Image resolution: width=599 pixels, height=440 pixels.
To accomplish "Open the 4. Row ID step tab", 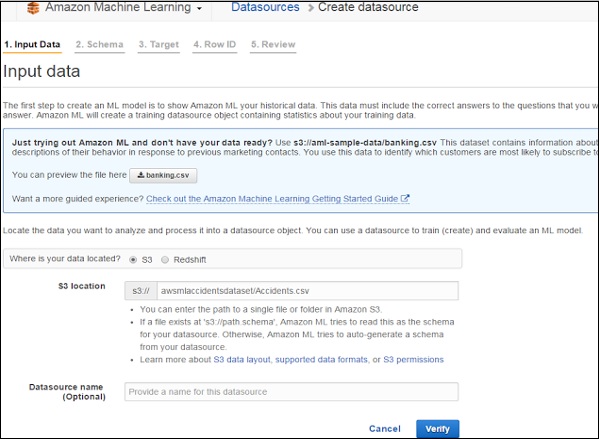I will point(214,44).
